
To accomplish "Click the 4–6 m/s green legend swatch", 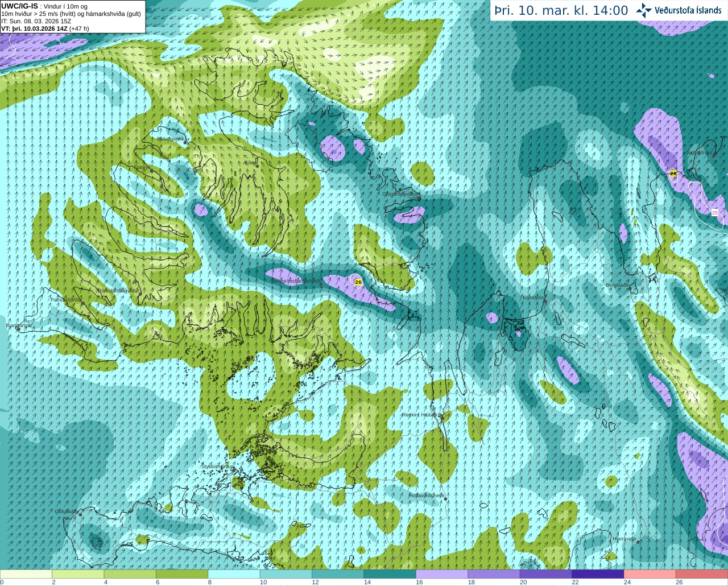I will click(130, 574).
